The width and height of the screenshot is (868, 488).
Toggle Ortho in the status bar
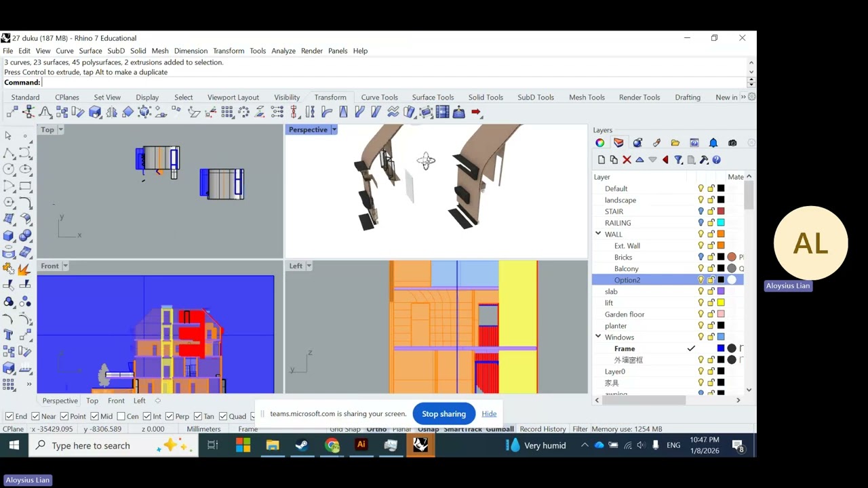[376, 429]
